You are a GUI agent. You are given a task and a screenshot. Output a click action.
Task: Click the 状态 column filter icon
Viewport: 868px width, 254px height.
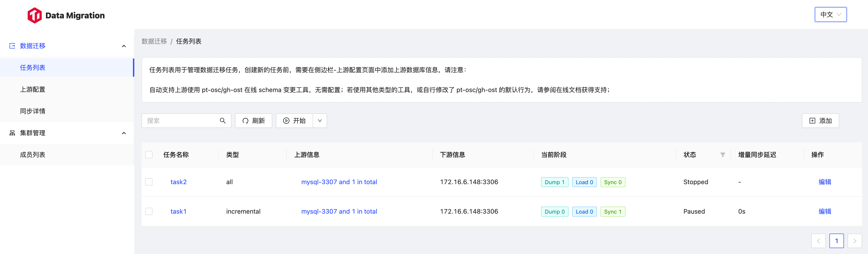722,155
